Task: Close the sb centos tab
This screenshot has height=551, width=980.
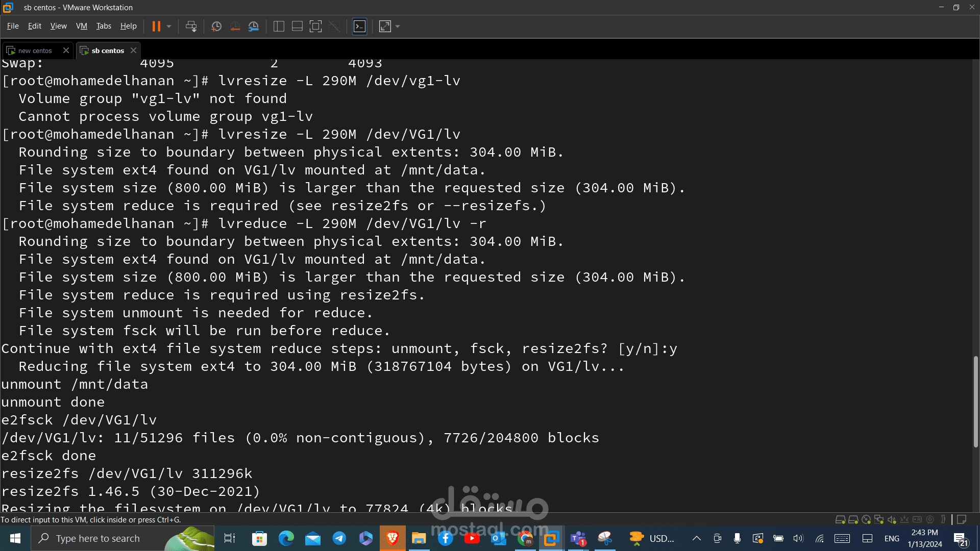Action: coord(133,50)
